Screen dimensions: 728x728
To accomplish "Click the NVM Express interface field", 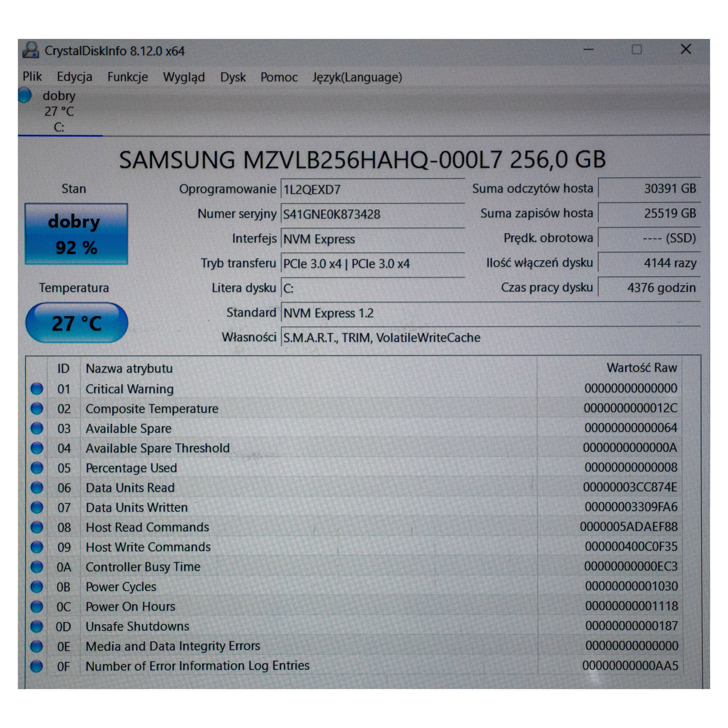I will (372, 239).
